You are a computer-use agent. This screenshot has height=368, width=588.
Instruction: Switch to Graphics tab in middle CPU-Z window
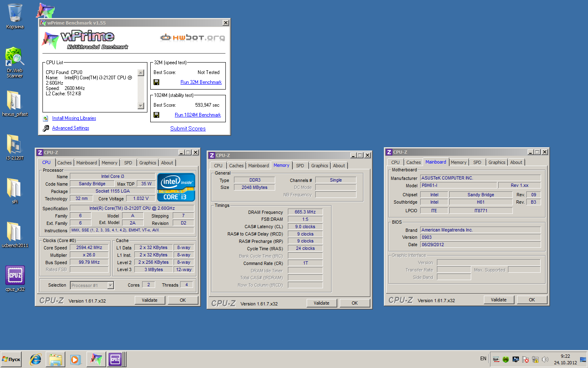coord(319,166)
